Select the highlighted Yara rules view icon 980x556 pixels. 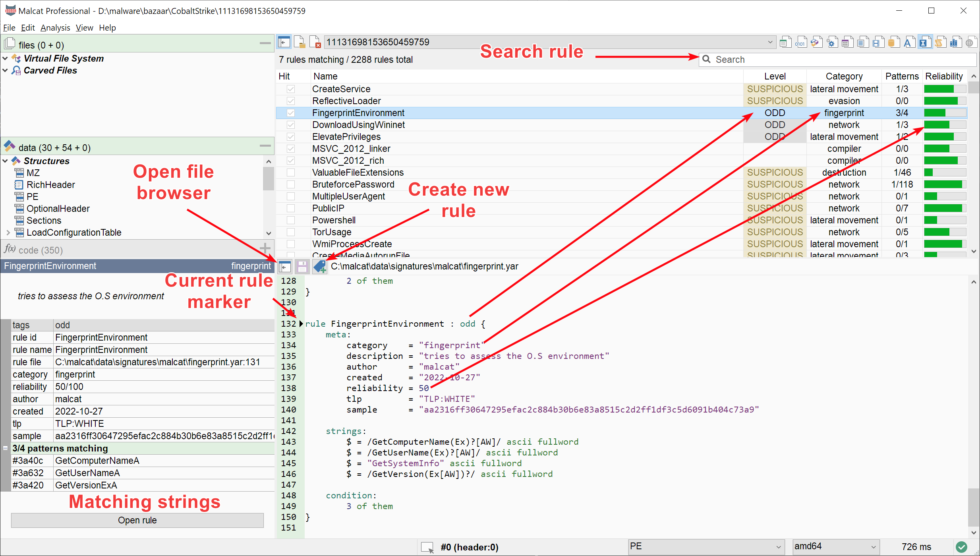(925, 42)
